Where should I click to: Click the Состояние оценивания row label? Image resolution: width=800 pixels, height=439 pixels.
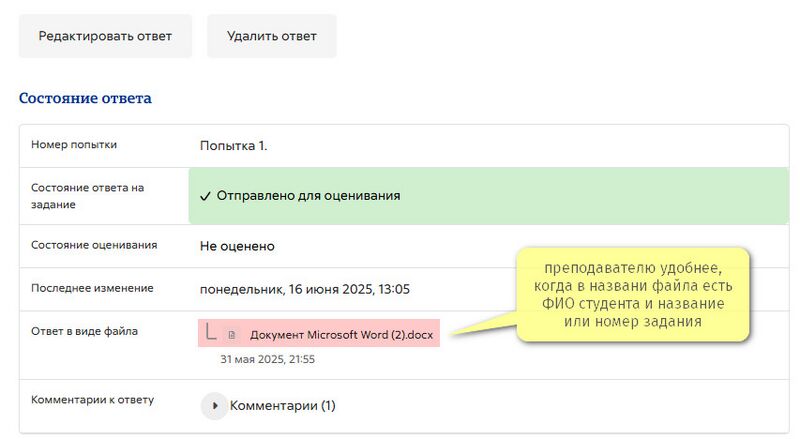(94, 245)
